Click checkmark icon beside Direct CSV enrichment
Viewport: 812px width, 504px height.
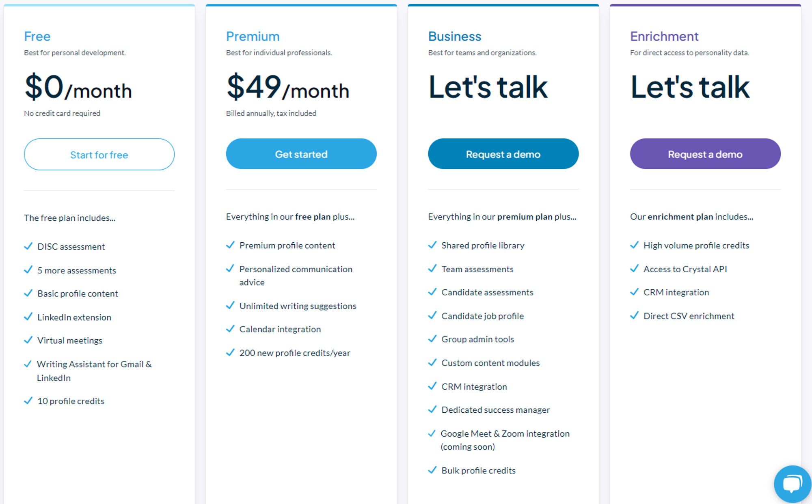[x=635, y=316]
